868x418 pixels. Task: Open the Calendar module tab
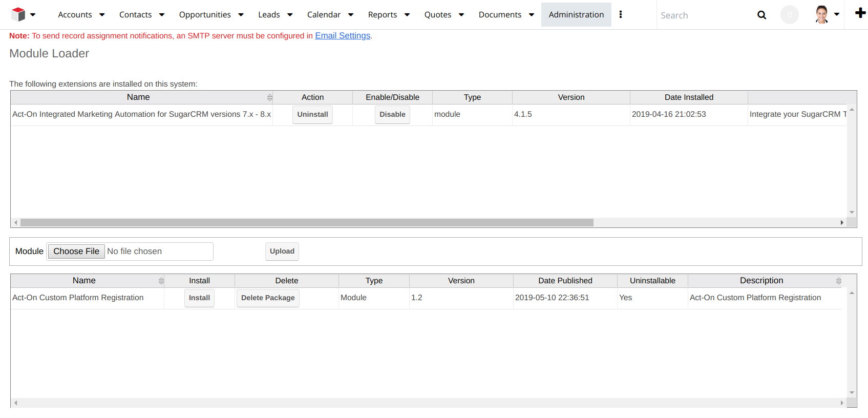pyautogui.click(x=324, y=15)
